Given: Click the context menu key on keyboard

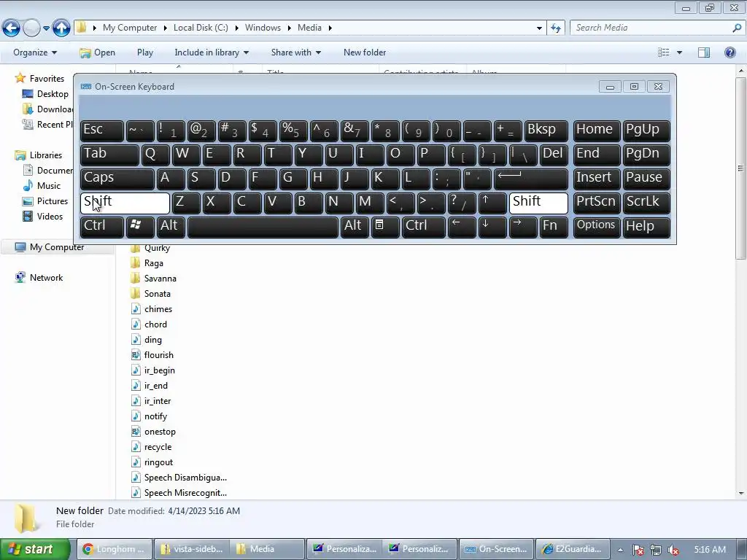Looking at the screenshot, I should (x=385, y=227).
